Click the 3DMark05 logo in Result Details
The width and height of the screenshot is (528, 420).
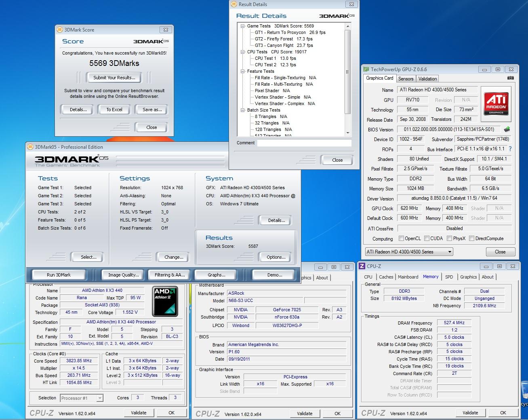point(337,16)
